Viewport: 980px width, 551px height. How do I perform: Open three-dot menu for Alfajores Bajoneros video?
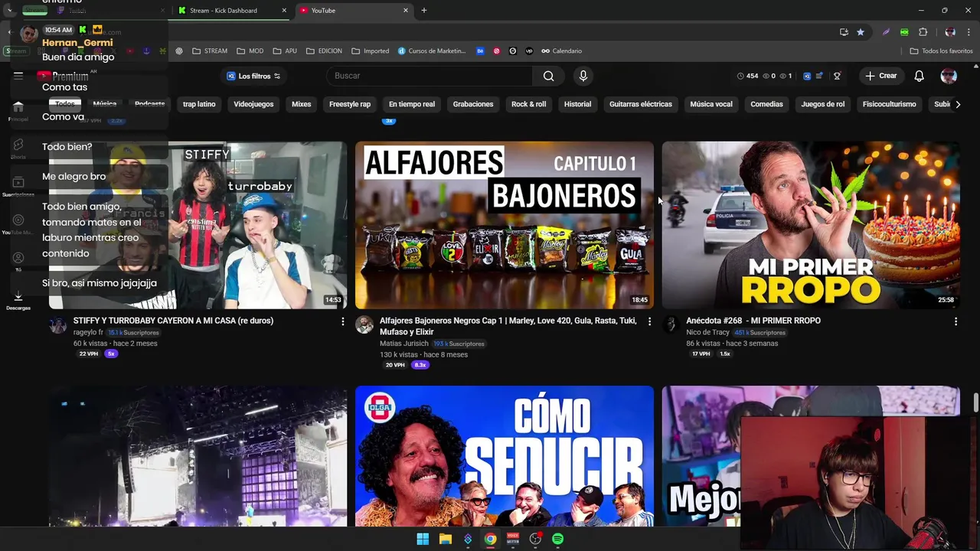[x=649, y=321]
